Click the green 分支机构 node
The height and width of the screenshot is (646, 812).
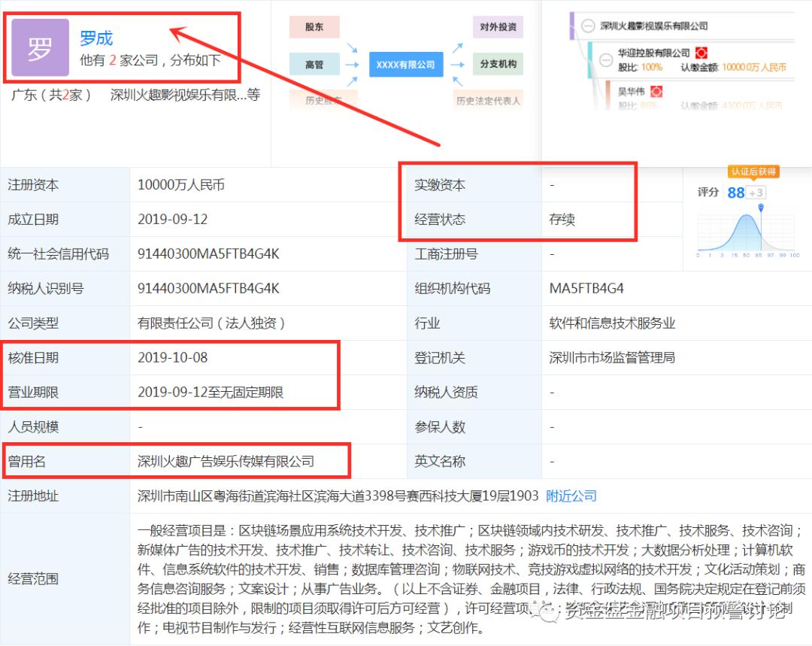[498, 64]
